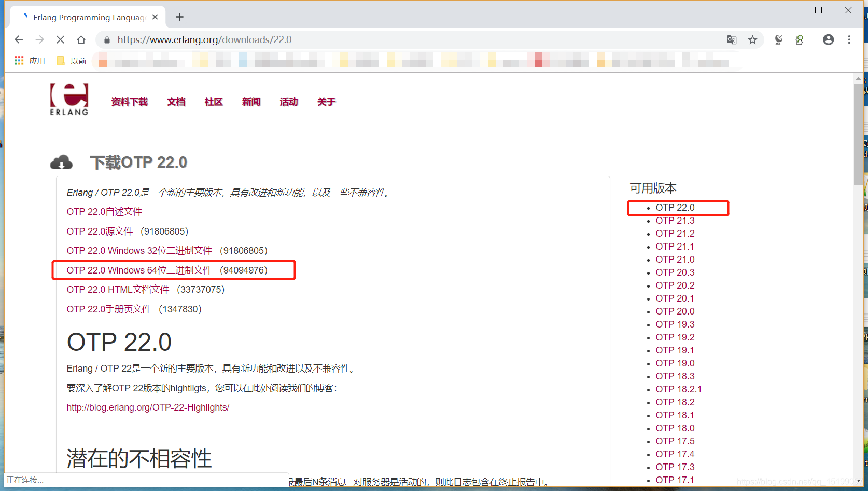Select OTP 20.0 version link
The height and width of the screenshot is (491, 868).
point(675,311)
